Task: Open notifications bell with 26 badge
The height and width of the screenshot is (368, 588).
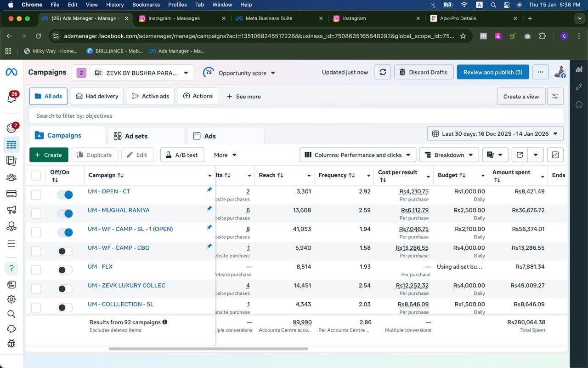Action: (11, 98)
